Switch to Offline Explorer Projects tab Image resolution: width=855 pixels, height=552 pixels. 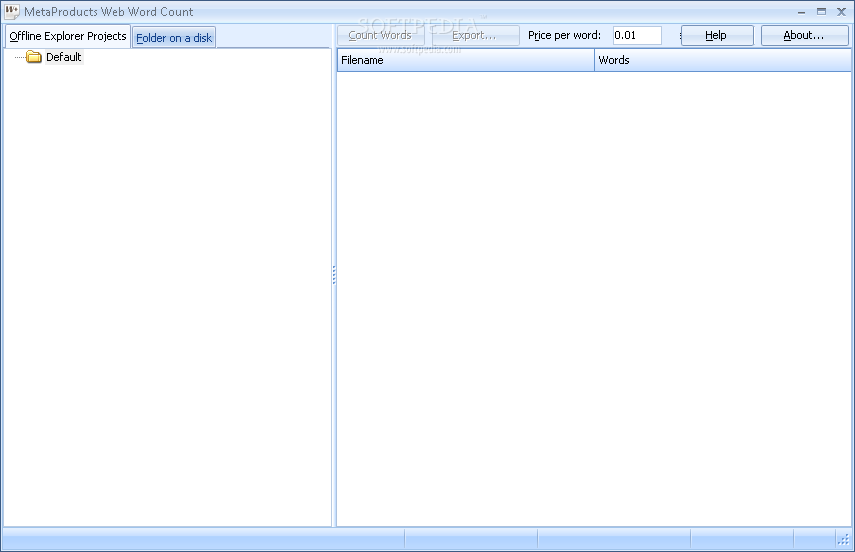(68, 36)
